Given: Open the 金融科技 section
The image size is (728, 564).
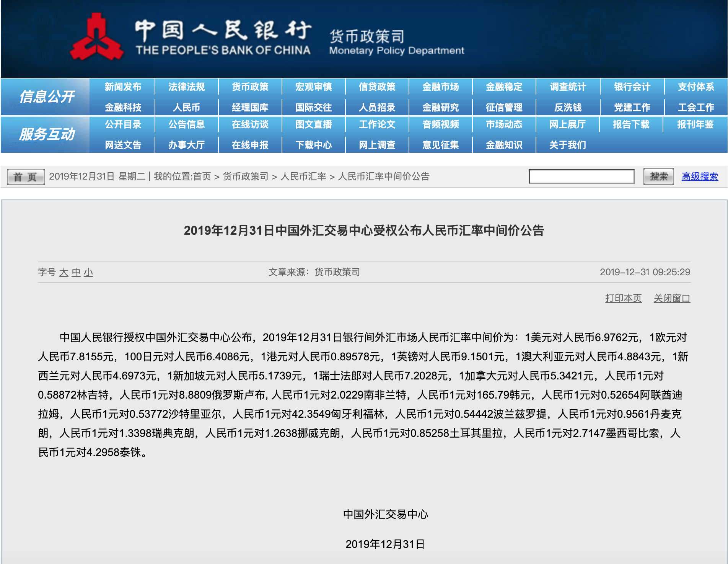Looking at the screenshot, I should click(123, 108).
